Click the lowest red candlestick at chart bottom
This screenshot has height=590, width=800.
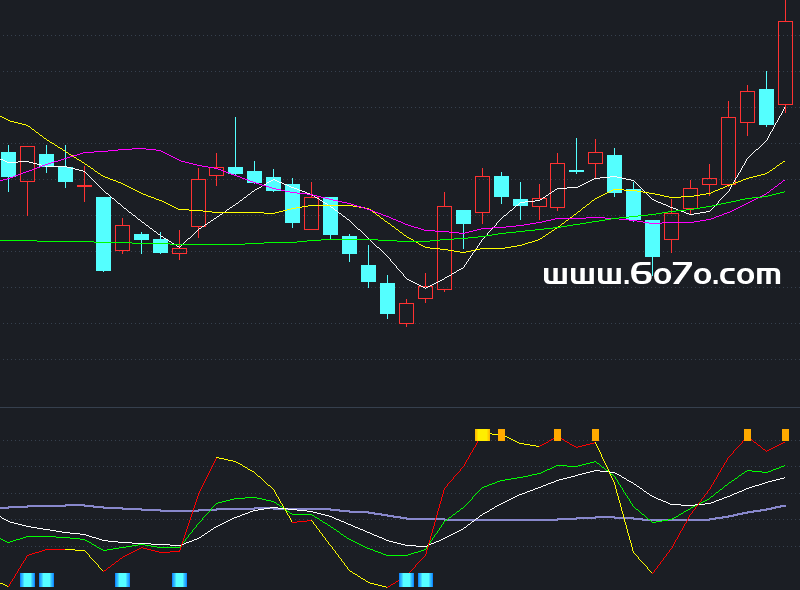point(406,313)
